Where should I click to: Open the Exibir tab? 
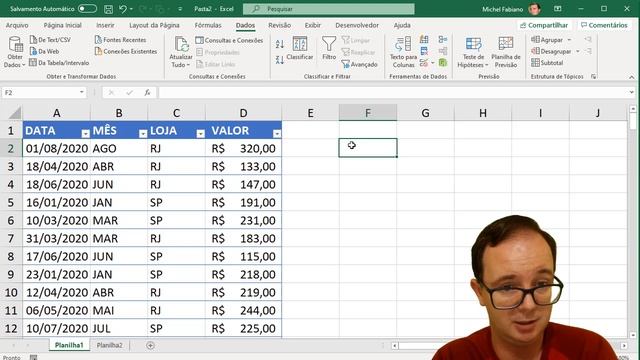pyautogui.click(x=313, y=25)
